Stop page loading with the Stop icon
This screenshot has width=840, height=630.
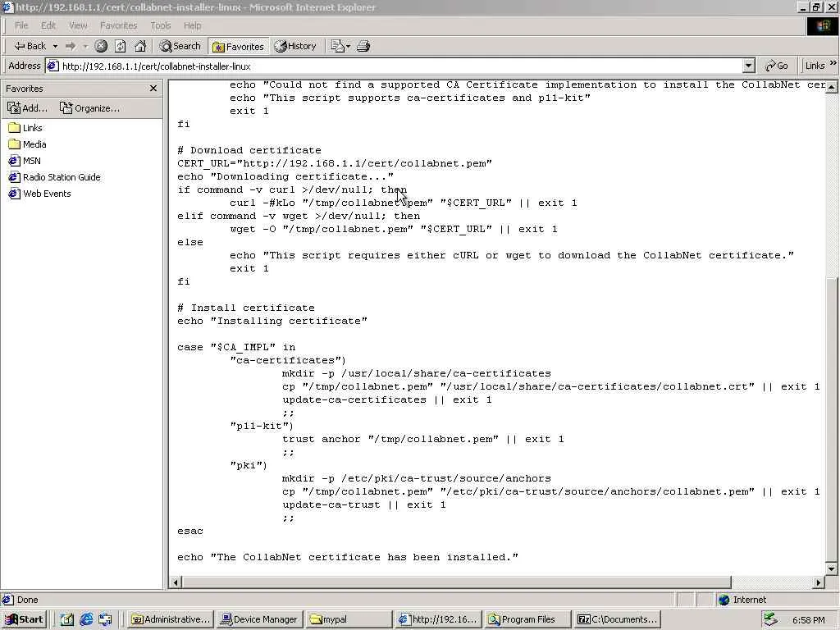tap(101, 46)
